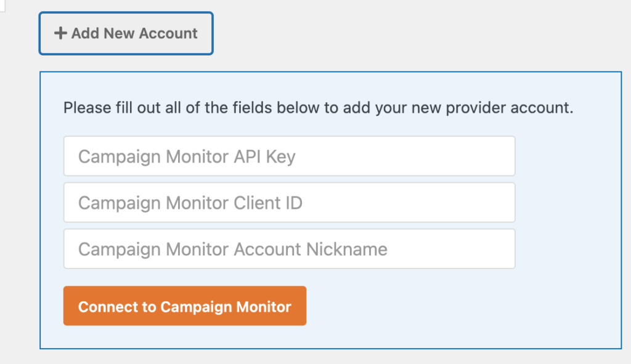
Task: Activate the orange Connect to Campaign Monitor button
Action: point(184,305)
